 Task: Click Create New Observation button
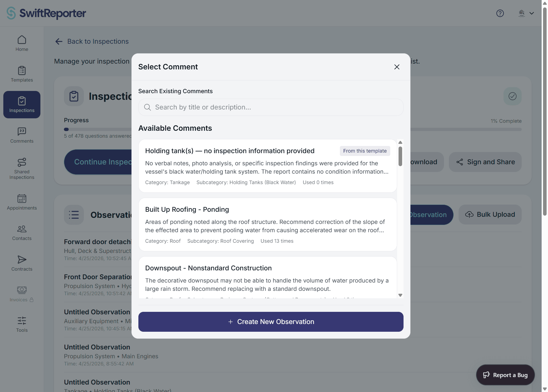pos(271,322)
